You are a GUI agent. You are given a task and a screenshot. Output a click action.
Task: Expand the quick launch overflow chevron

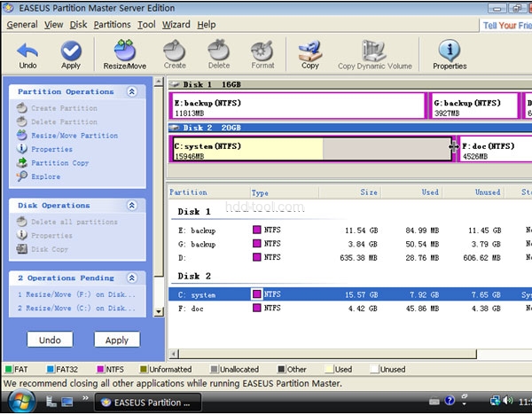pos(85,398)
